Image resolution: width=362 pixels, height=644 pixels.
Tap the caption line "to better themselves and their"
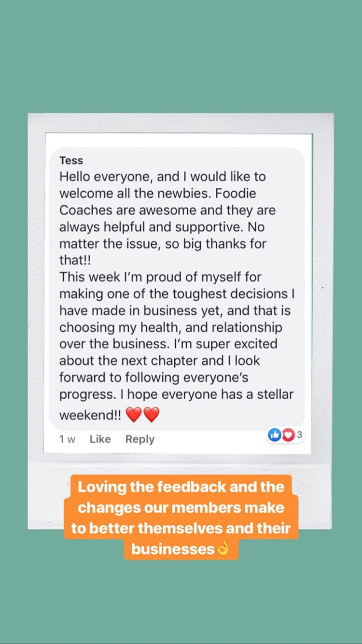point(181,528)
